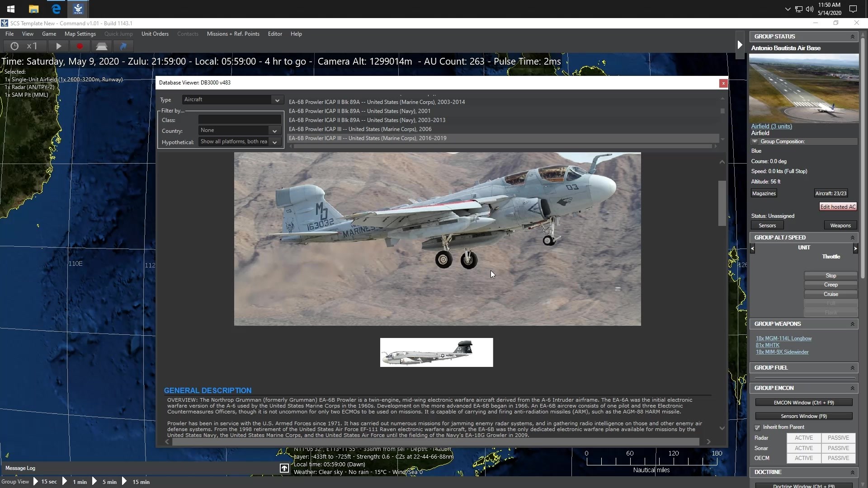Image resolution: width=868 pixels, height=488 pixels.
Task: Click the Magazines button
Action: click(x=764, y=193)
